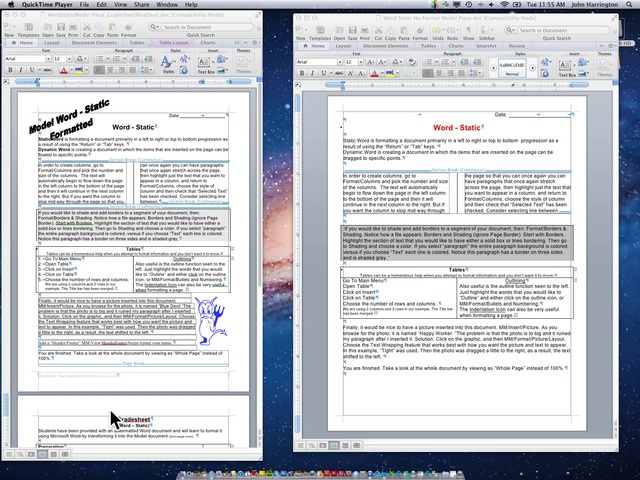The image size is (640, 480).
Task: Switch to SmartArt tab in No Format window
Action: coord(486,46)
